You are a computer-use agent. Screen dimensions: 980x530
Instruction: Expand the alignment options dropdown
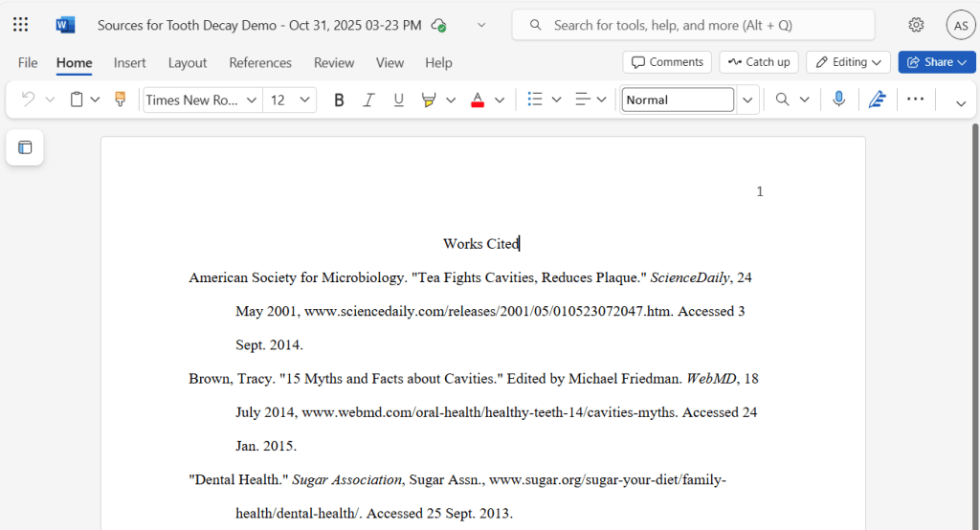601,99
